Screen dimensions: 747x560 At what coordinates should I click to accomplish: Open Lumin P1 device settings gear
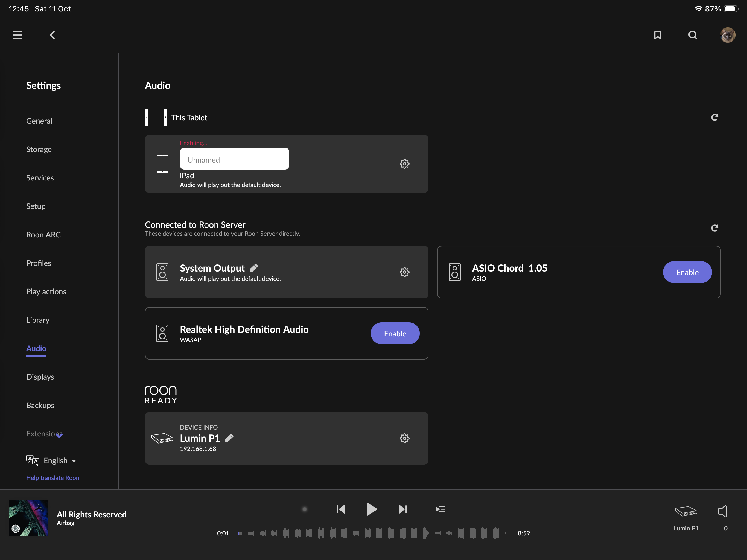(x=404, y=438)
